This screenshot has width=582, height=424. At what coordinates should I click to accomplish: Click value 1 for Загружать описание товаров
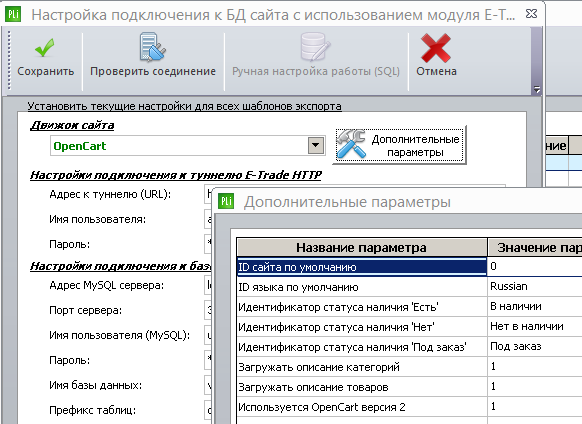[535, 387]
